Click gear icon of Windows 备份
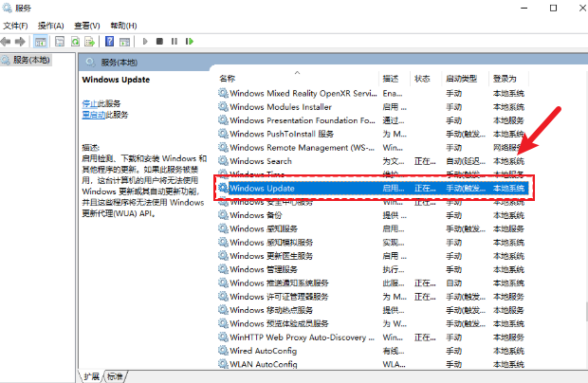The height and width of the screenshot is (383, 588). click(223, 215)
